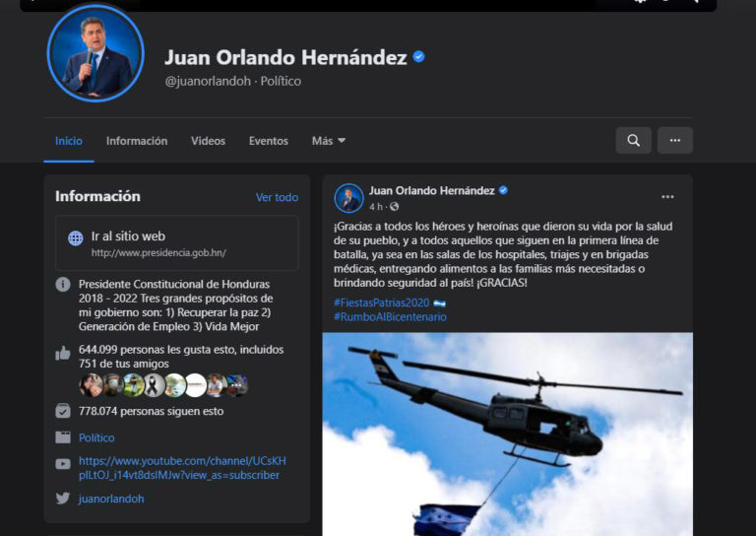Click the black ribbon friend avatar
Screen dimensions: 756x536
[154, 385]
